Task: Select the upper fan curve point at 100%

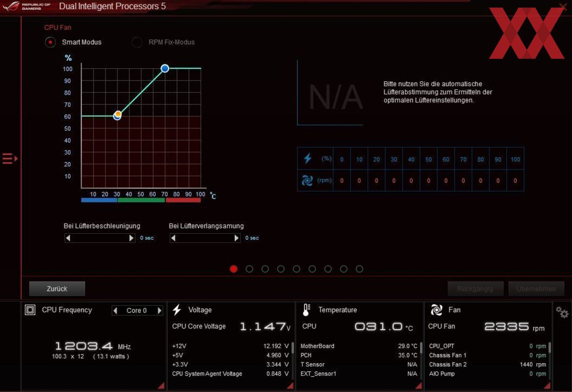Action: click(165, 68)
